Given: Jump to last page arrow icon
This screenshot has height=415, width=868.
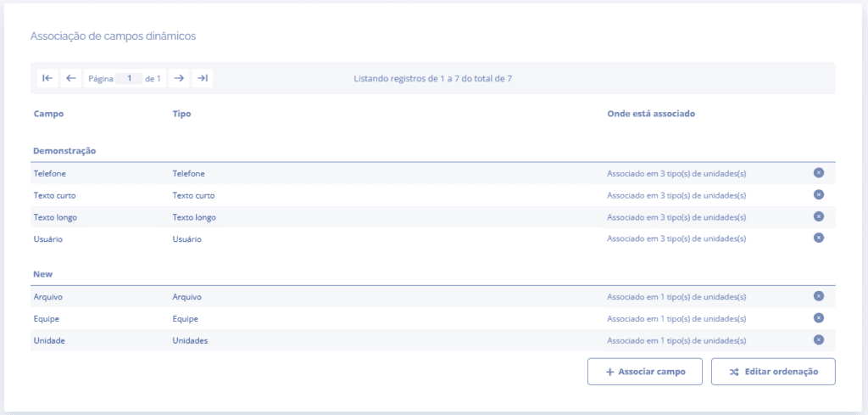Looking at the screenshot, I should pos(203,78).
